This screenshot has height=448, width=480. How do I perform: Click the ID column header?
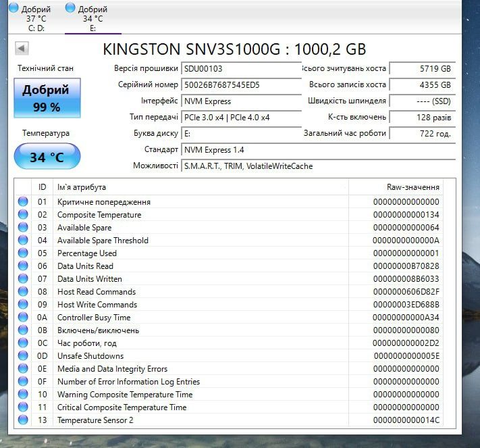click(43, 187)
